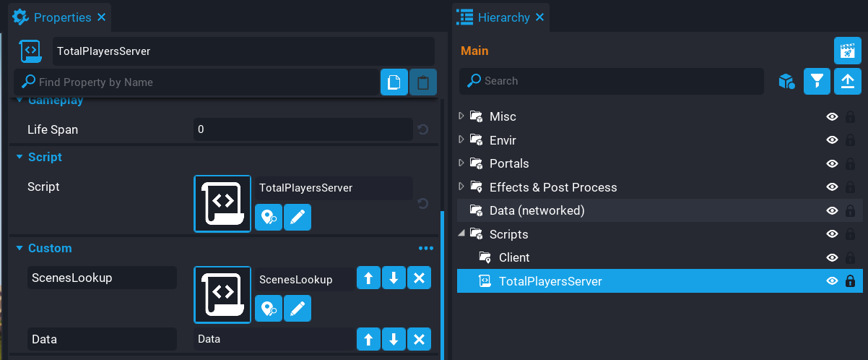This screenshot has width=868, height=360.
Task: Edit the TotalPlayersServer script with pencil icon
Action: (298, 217)
